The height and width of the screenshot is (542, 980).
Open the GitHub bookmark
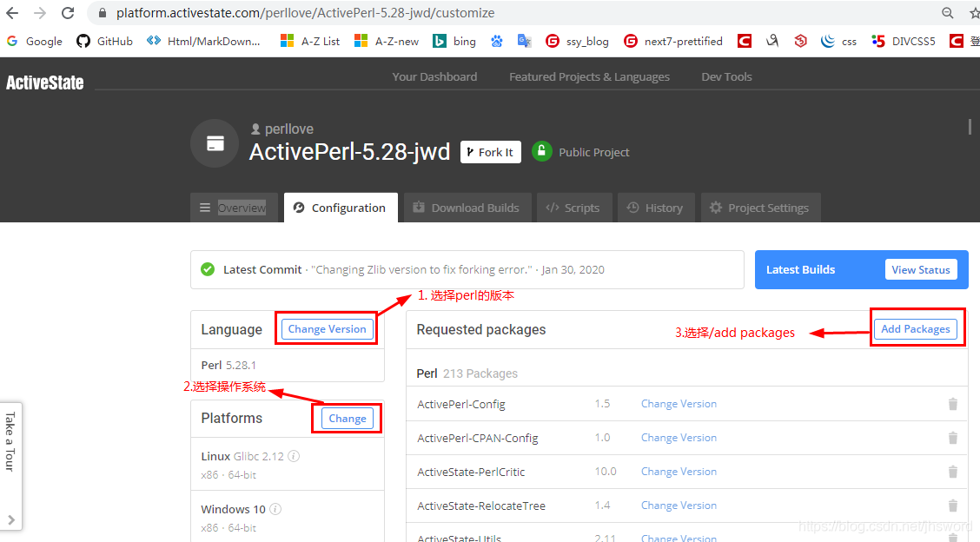coord(104,41)
